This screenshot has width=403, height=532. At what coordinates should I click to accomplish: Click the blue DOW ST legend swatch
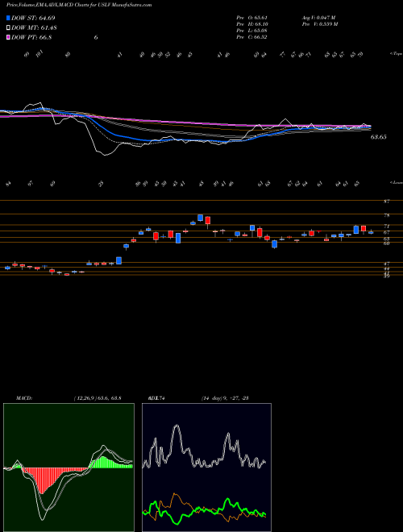(8, 18)
